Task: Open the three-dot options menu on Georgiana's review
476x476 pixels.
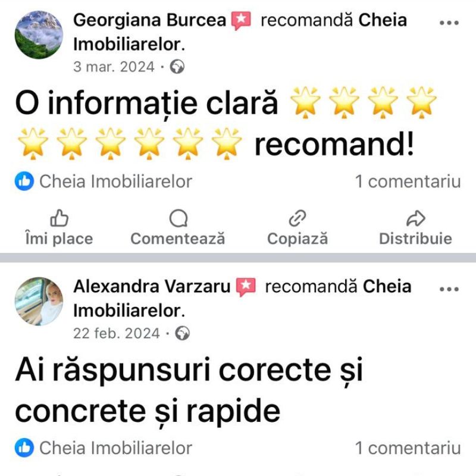Action: pos(449,23)
